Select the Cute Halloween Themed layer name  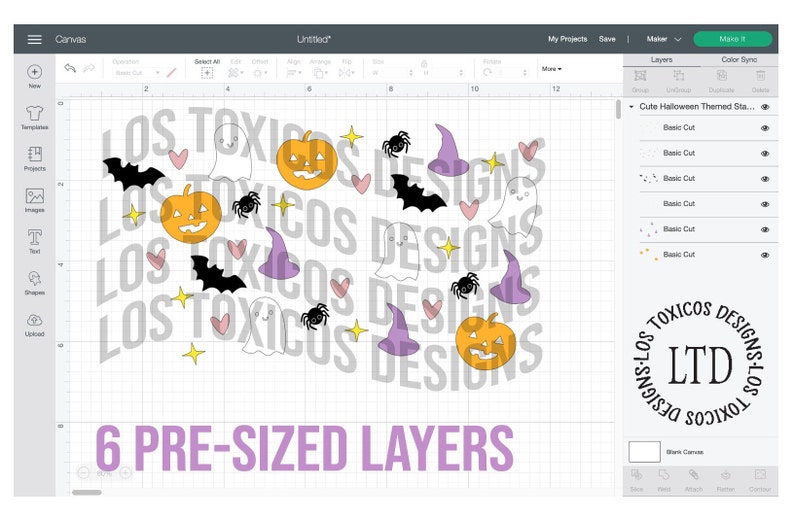[697, 107]
